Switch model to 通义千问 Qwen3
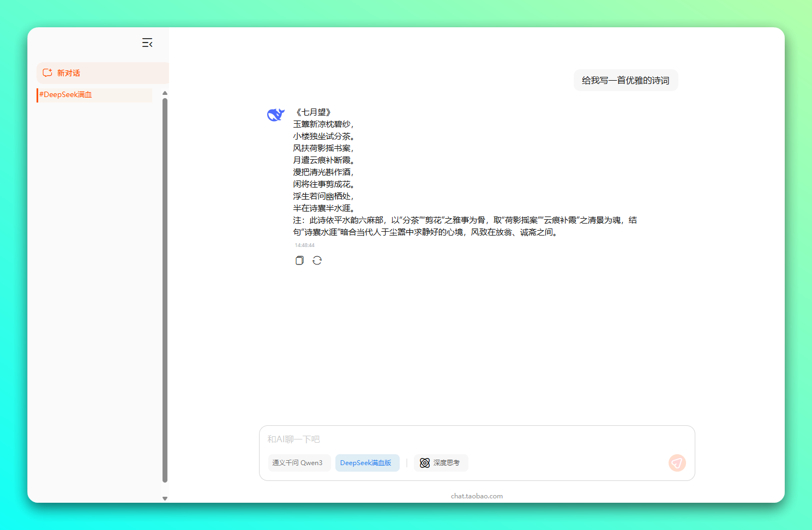 click(299, 463)
